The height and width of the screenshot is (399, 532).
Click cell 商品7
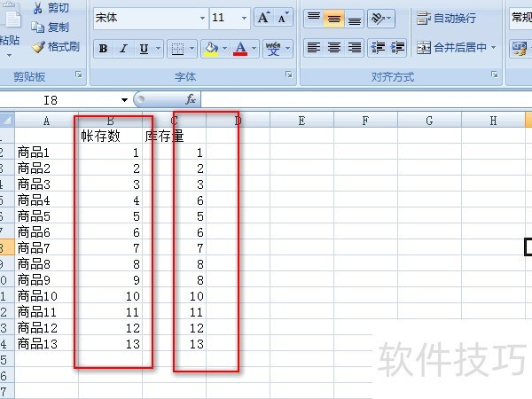(46, 248)
